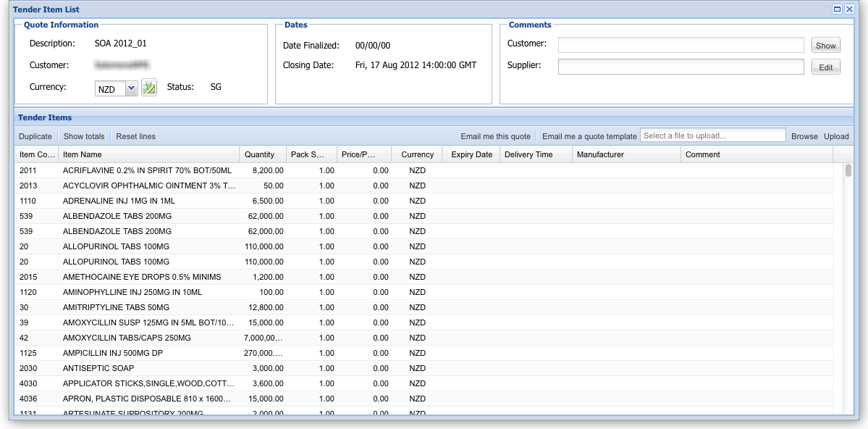Viewport: 868px width, 429px height.
Task: Click the Pack Size column header
Action: pyautogui.click(x=311, y=154)
